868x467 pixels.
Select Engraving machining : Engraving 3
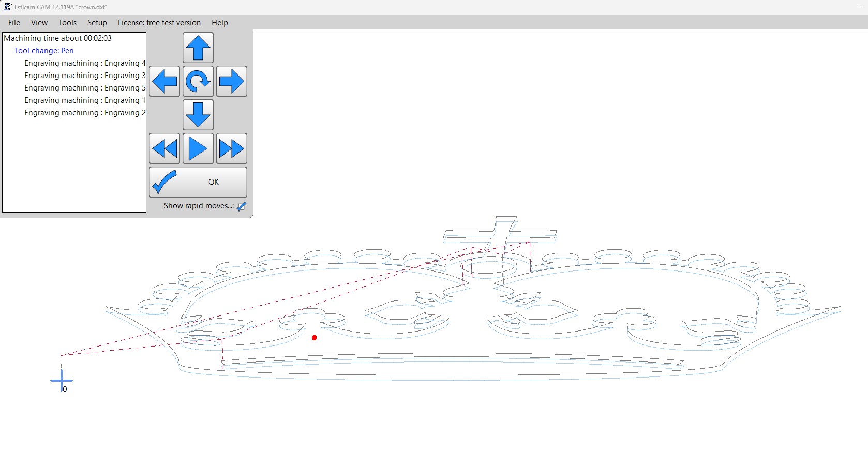[x=85, y=76]
